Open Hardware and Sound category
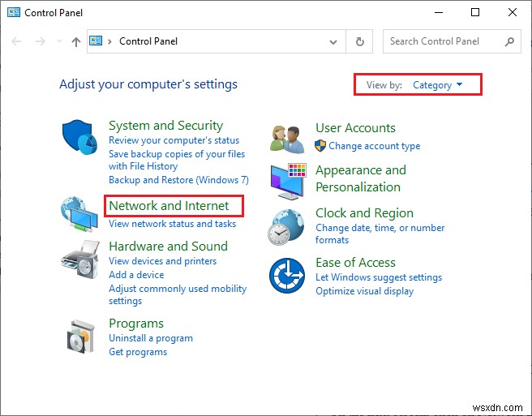The width and height of the screenshot is (532, 416). coord(169,246)
